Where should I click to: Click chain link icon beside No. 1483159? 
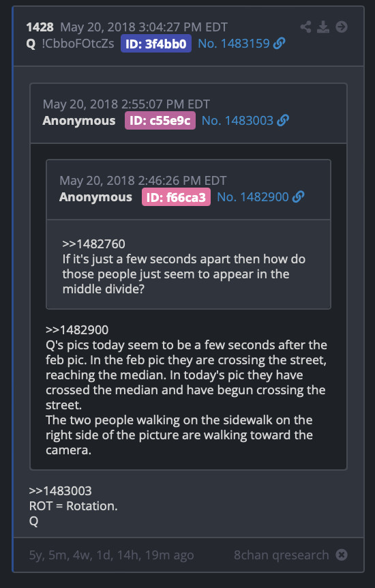279,44
